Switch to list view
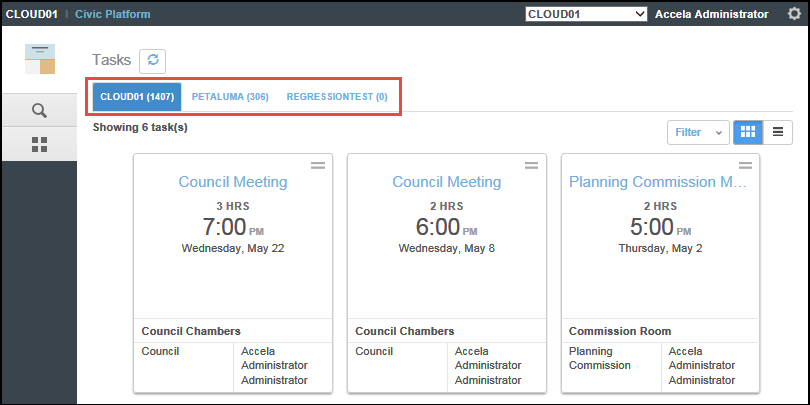The width and height of the screenshot is (810, 405). (778, 132)
